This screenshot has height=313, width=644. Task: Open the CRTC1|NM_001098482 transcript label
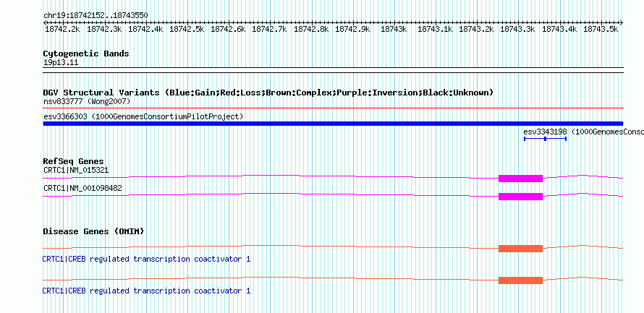click(82, 188)
